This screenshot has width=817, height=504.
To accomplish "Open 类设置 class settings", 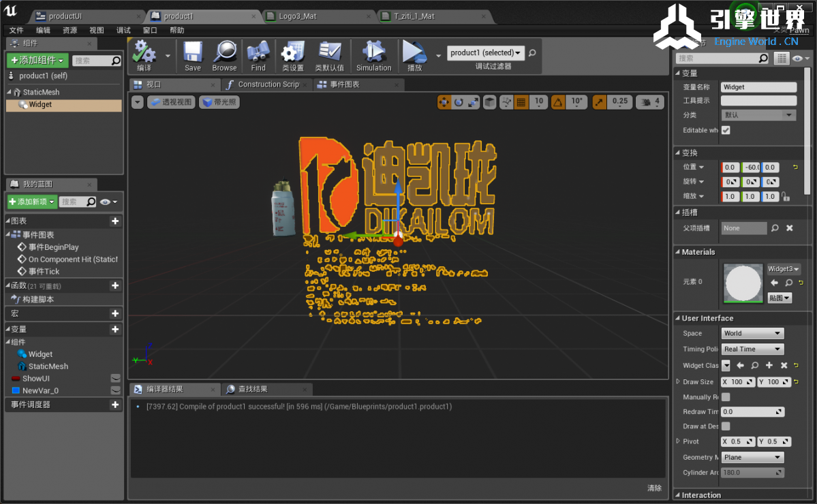I will click(x=293, y=56).
